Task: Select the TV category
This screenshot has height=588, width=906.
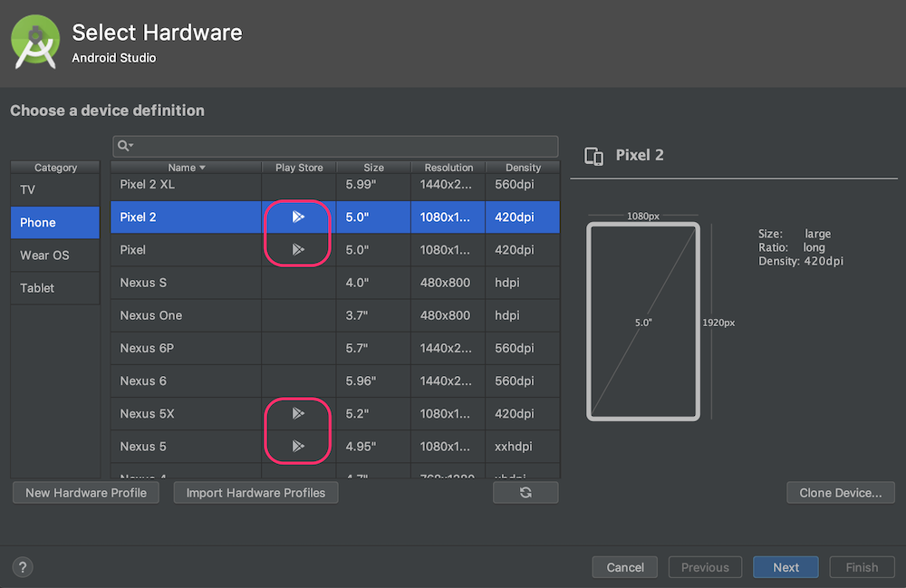Action: pyautogui.click(x=55, y=189)
